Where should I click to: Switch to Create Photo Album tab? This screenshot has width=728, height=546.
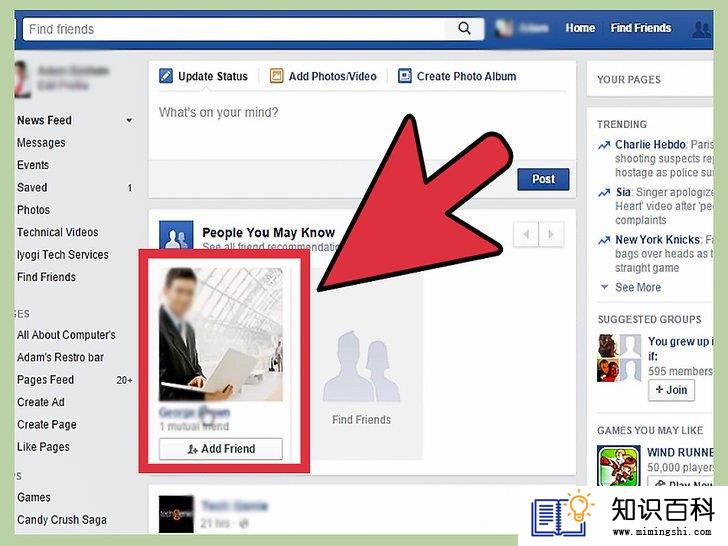point(457,76)
